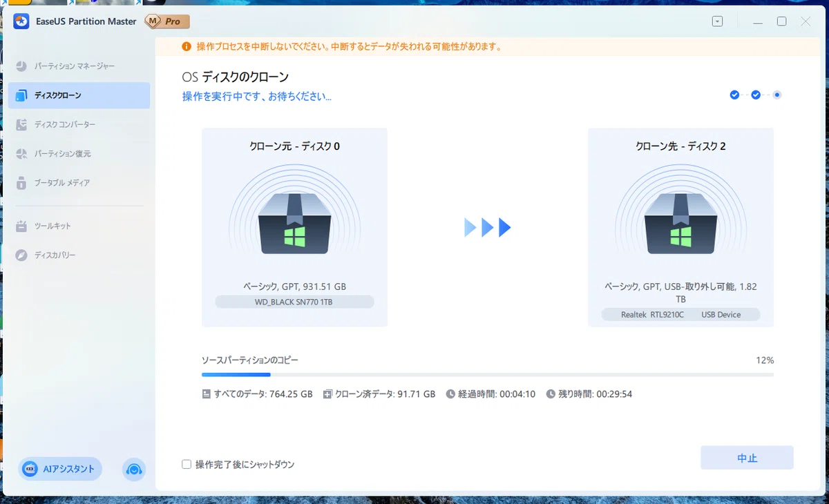Click the 経過時間 clock icon
Image resolution: width=829 pixels, height=504 pixels.
coord(450,394)
